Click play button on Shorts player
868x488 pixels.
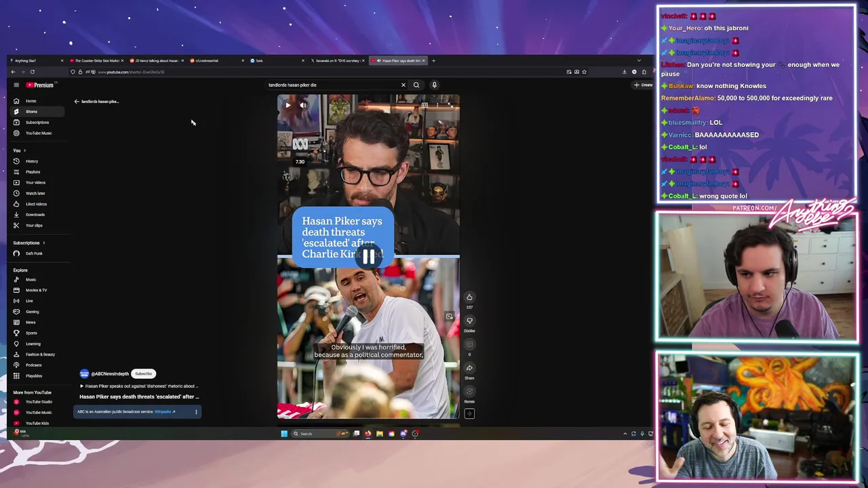288,105
